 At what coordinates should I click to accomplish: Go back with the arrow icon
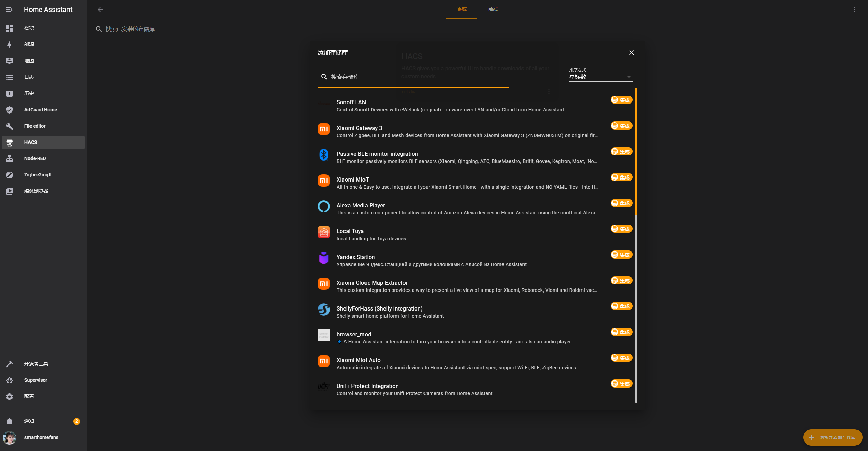[100, 10]
